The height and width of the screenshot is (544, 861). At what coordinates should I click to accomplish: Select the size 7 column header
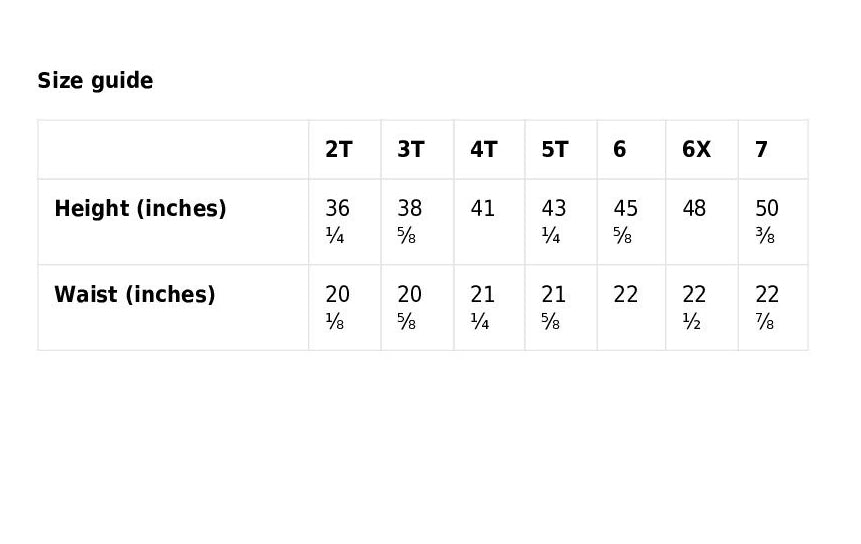(x=762, y=150)
